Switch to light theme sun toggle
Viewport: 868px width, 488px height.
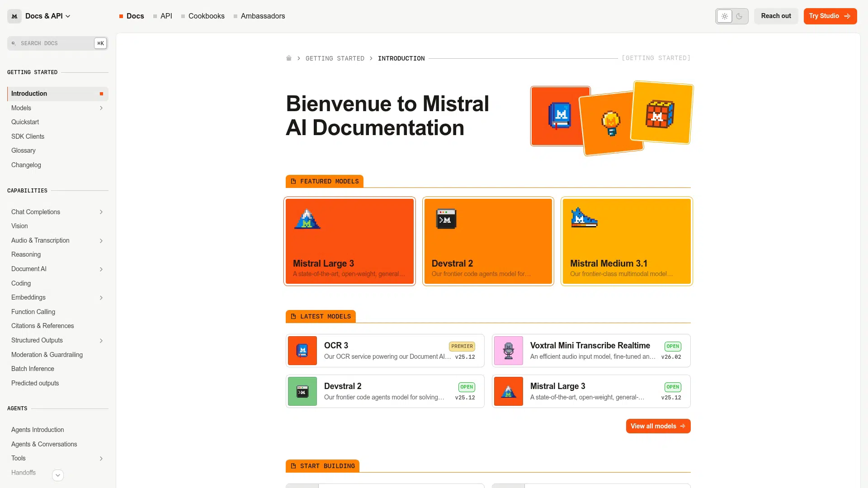pos(725,16)
